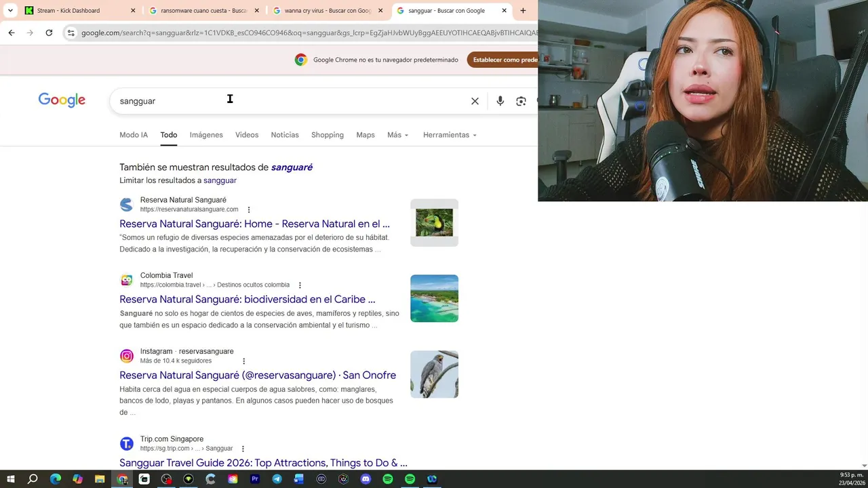Select the Noticias results tab

coord(285,135)
